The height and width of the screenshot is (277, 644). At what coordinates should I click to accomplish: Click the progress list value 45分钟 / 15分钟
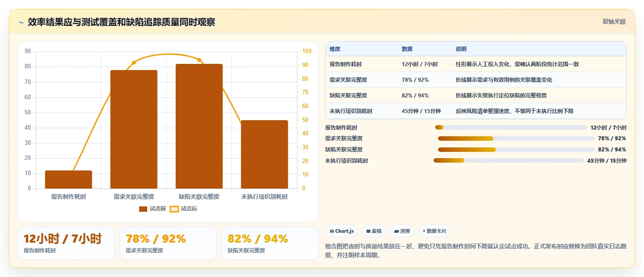click(x=607, y=161)
